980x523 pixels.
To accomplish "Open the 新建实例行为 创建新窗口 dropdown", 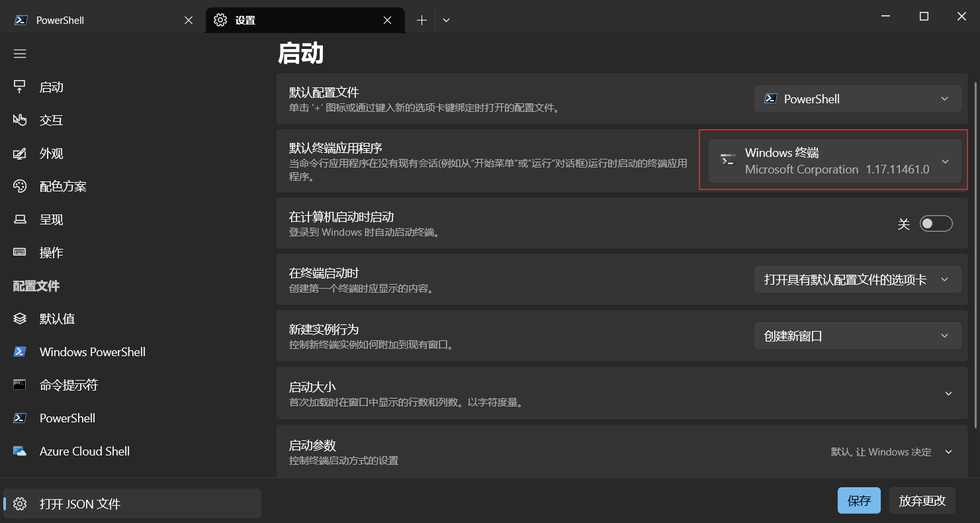I will (858, 336).
